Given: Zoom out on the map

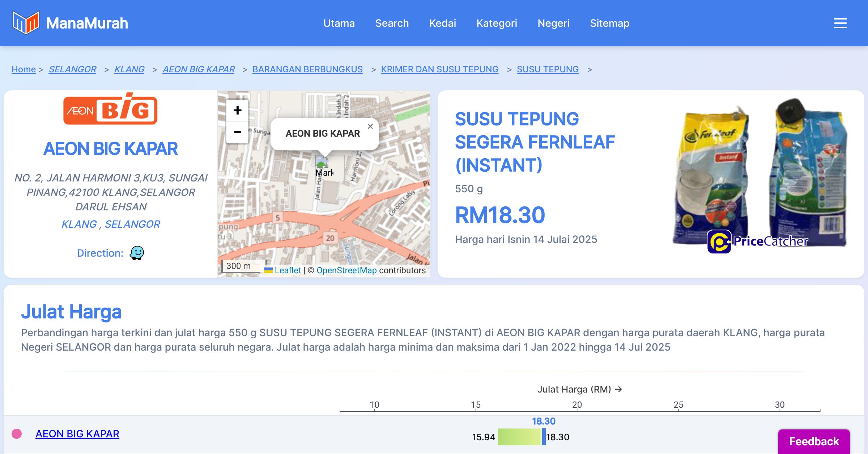Looking at the screenshot, I should (x=237, y=132).
